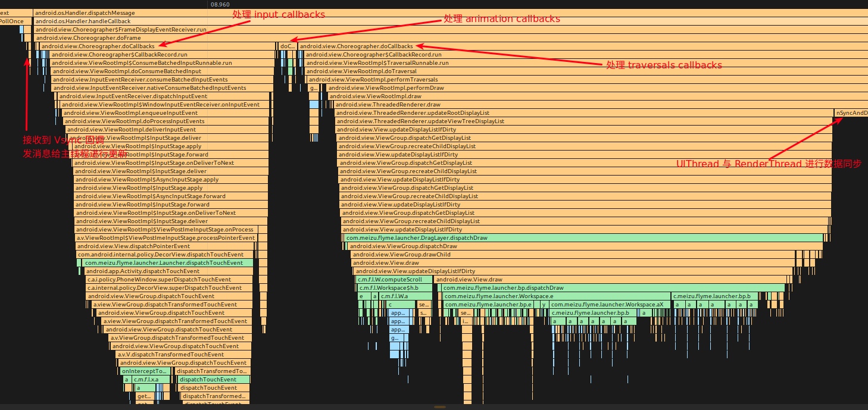Select the com.meizu.flyme.launcher.Workspace.aX slice
Screen dimensions: 868x410
608,304
